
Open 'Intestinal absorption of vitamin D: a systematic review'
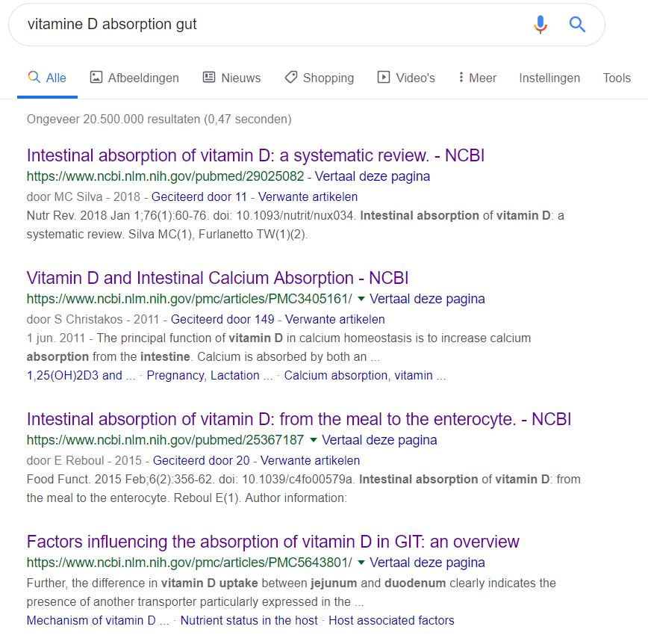coord(255,155)
